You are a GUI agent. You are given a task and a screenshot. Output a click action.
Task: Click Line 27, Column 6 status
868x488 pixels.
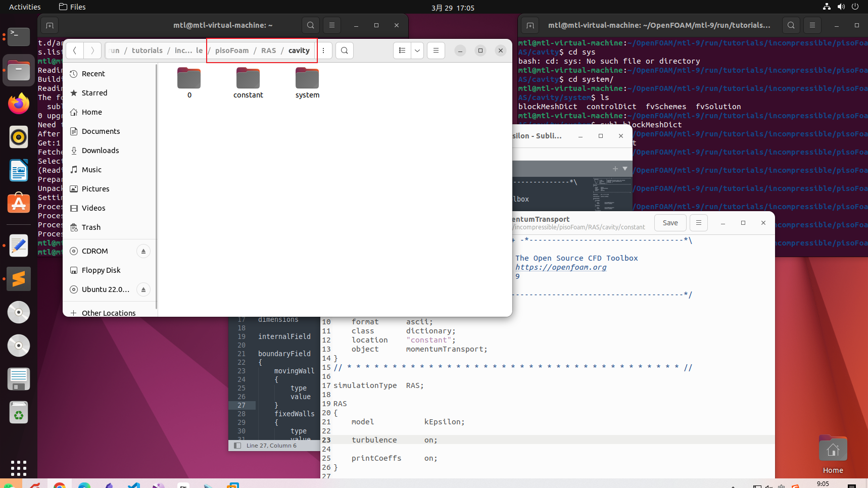[x=271, y=446]
